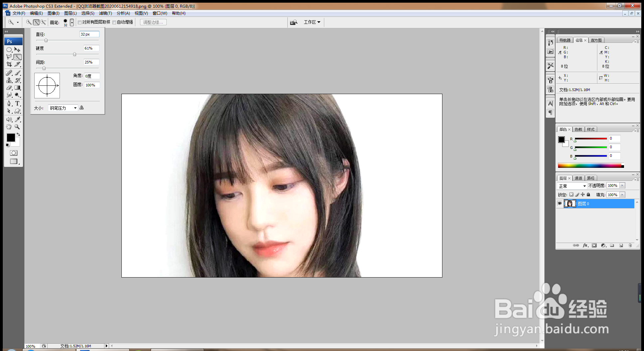This screenshot has width=644, height=351.
Task: Select the Gradient tool
Action: 17,87
